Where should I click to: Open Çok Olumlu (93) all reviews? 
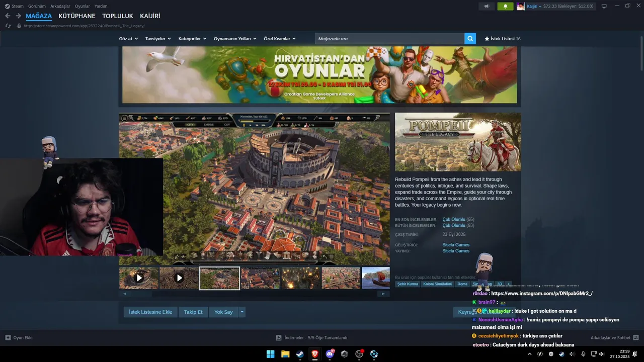458,226
